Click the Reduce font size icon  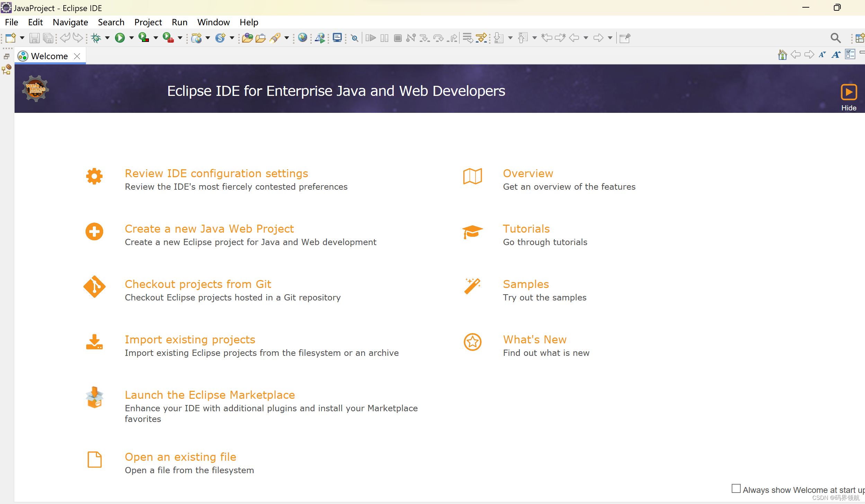822,55
